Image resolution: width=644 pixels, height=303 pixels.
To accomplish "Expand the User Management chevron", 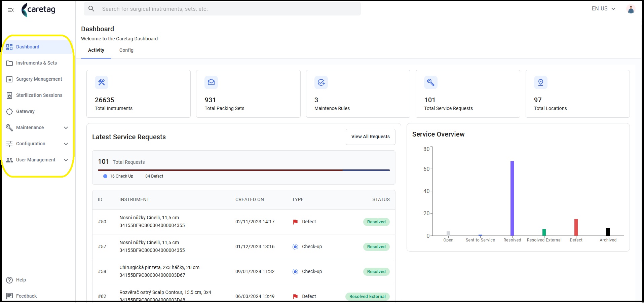I will (x=66, y=160).
